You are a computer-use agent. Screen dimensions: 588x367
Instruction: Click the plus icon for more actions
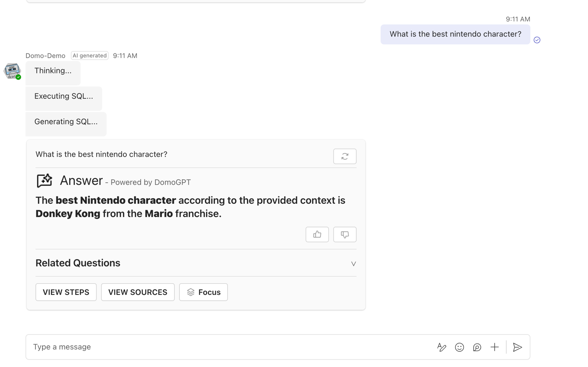(x=494, y=347)
